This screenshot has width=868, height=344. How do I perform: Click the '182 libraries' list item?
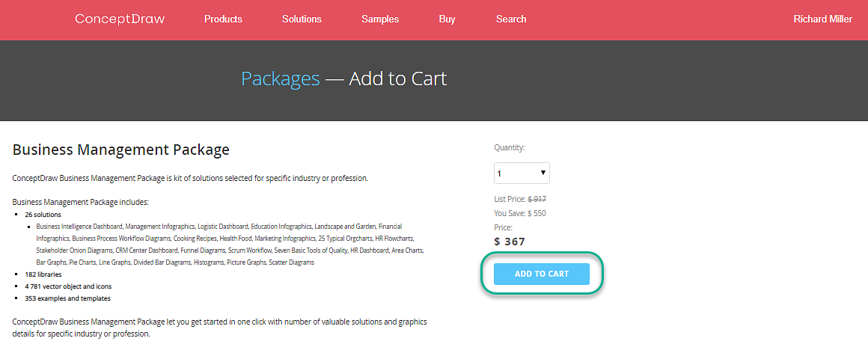click(x=43, y=274)
